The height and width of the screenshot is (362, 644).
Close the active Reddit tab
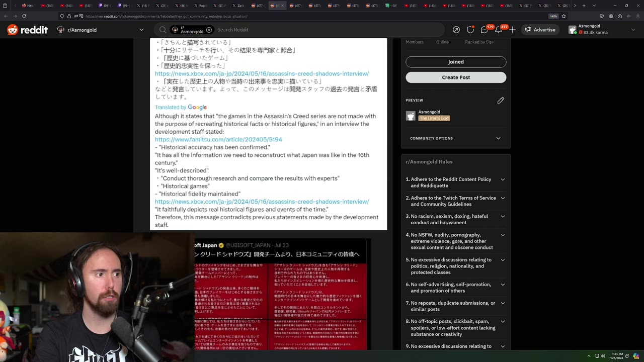point(283,6)
